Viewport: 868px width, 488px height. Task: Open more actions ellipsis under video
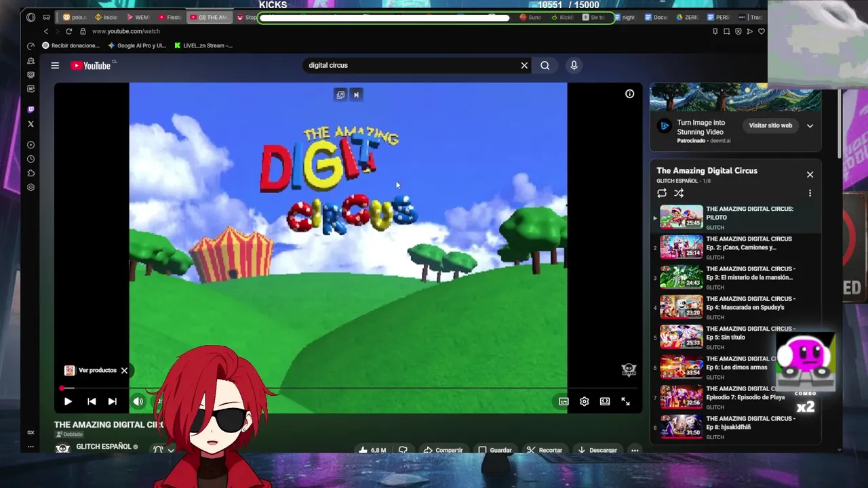(x=635, y=450)
